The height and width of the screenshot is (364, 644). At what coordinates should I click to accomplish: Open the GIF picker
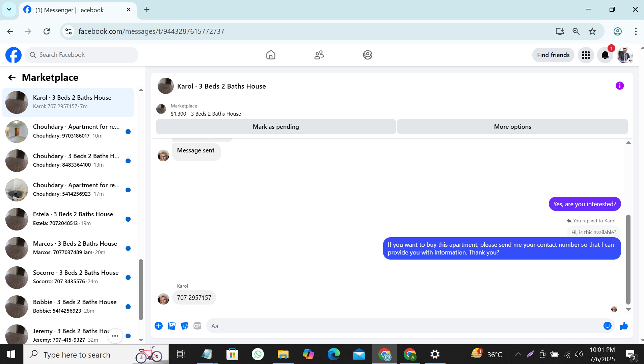point(197,326)
